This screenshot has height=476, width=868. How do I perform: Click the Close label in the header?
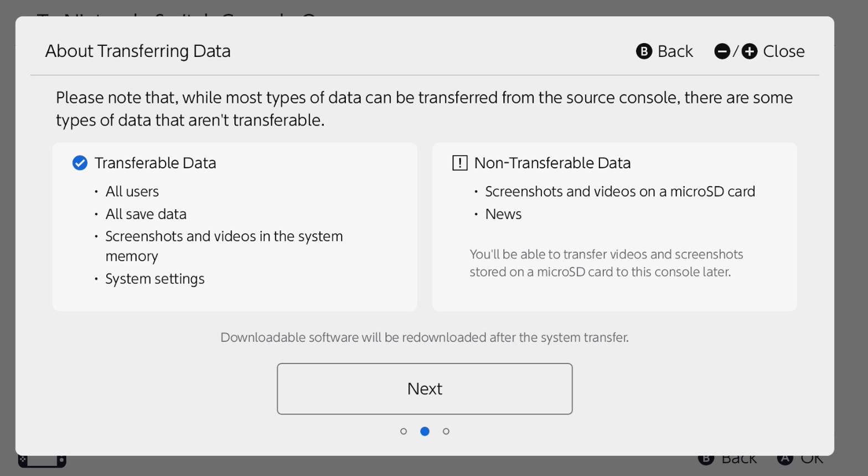pyautogui.click(x=783, y=51)
